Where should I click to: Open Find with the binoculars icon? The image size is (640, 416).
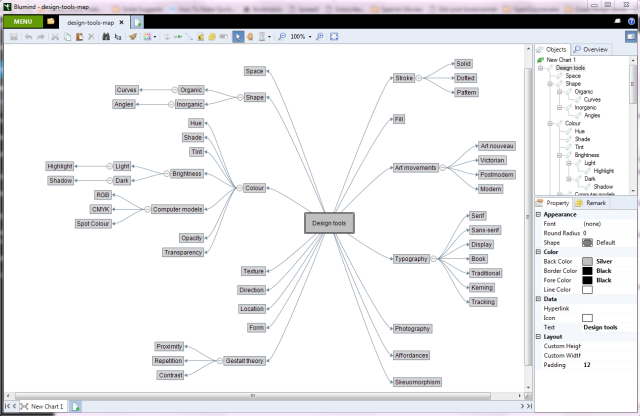(x=106, y=37)
